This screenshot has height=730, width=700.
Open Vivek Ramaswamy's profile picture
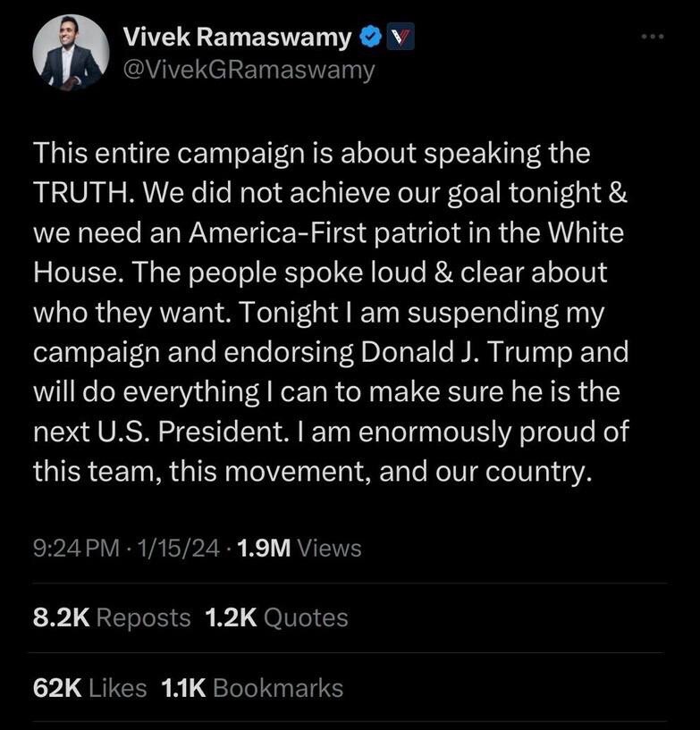(70, 54)
